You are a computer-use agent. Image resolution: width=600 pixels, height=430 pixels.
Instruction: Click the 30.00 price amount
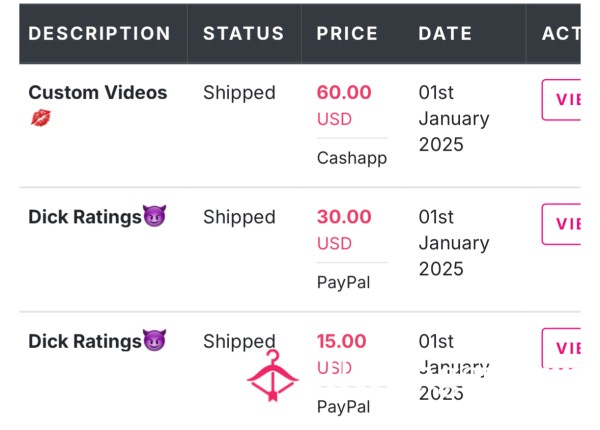344,217
